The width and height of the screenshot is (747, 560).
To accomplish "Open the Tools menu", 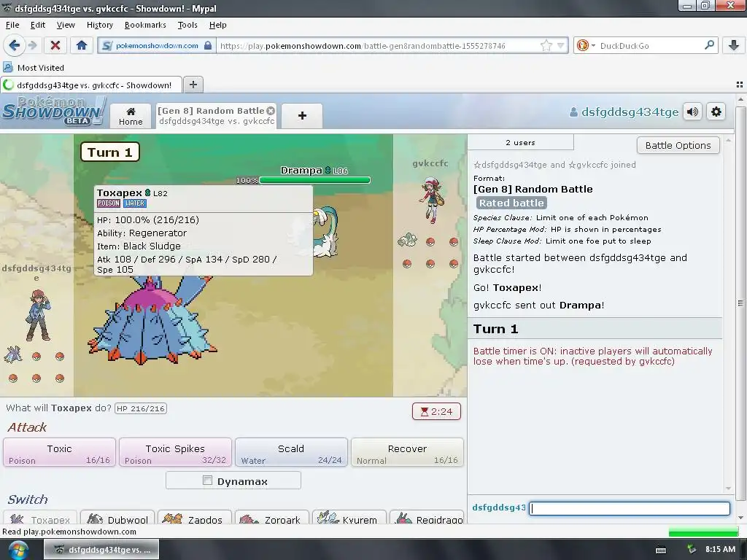I will point(187,25).
